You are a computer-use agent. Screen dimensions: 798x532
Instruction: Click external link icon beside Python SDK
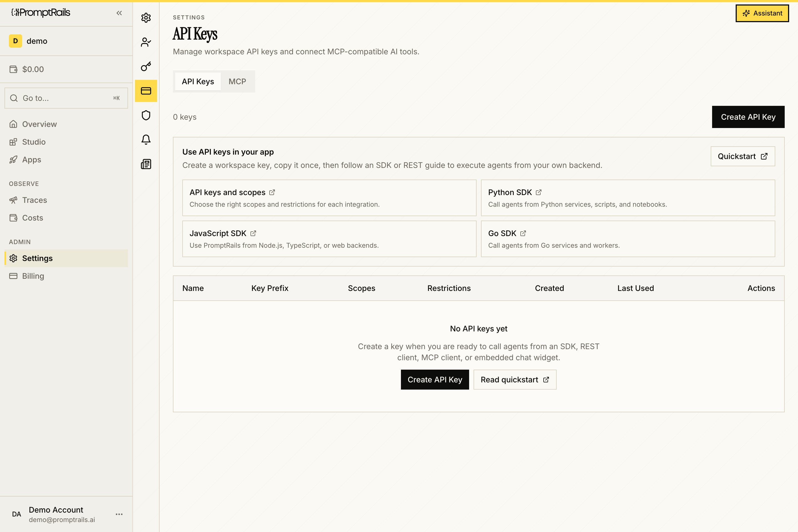[x=539, y=192]
